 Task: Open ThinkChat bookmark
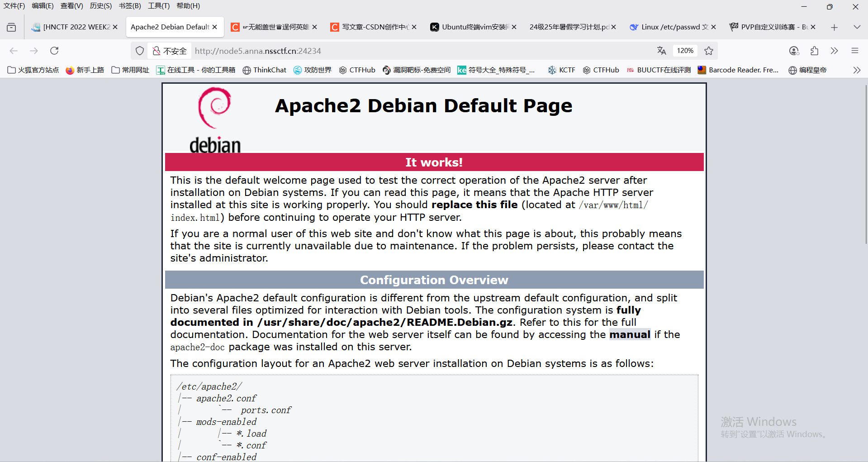pyautogui.click(x=265, y=70)
